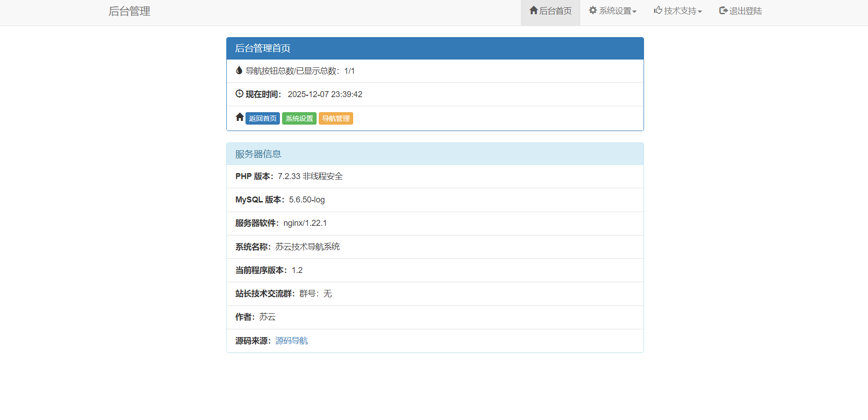Open the 源码导航 link
The width and height of the screenshot is (868, 420).
tap(291, 341)
